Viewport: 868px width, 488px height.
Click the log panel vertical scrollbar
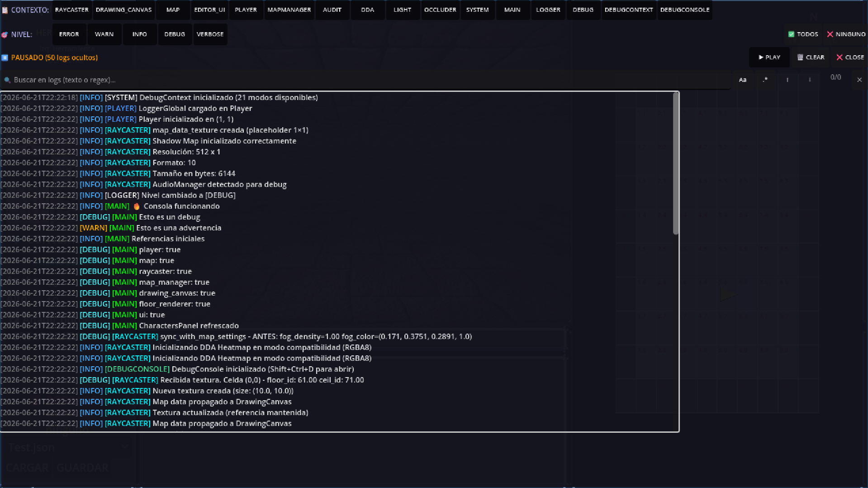676,164
